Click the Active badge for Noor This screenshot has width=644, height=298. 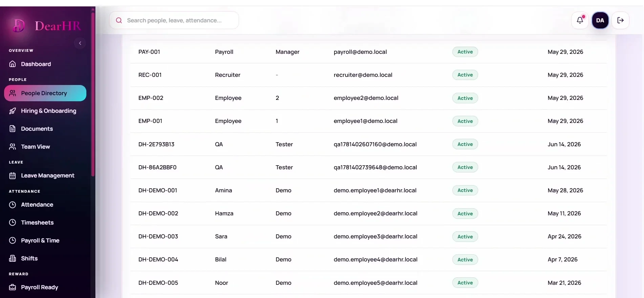click(465, 283)
